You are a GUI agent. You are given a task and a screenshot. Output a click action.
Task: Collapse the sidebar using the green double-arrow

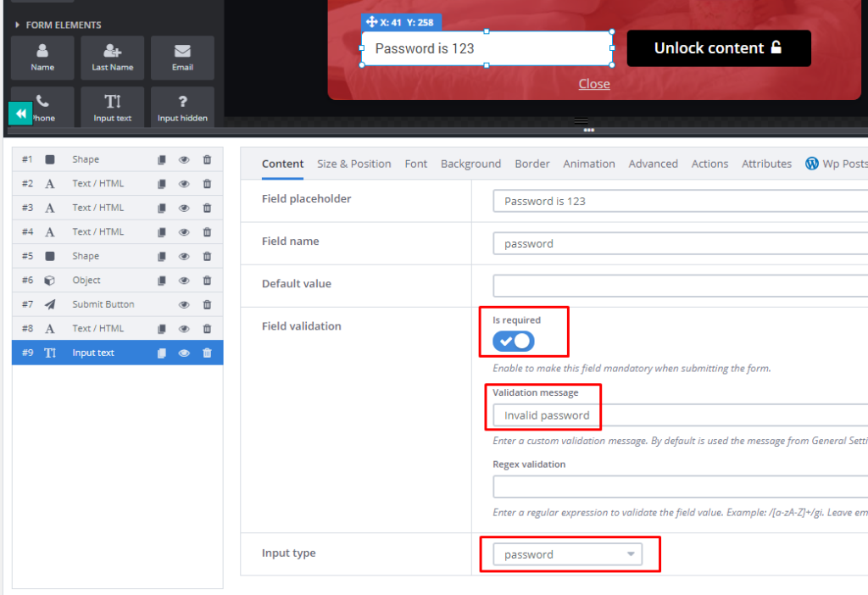pos(19,112)
